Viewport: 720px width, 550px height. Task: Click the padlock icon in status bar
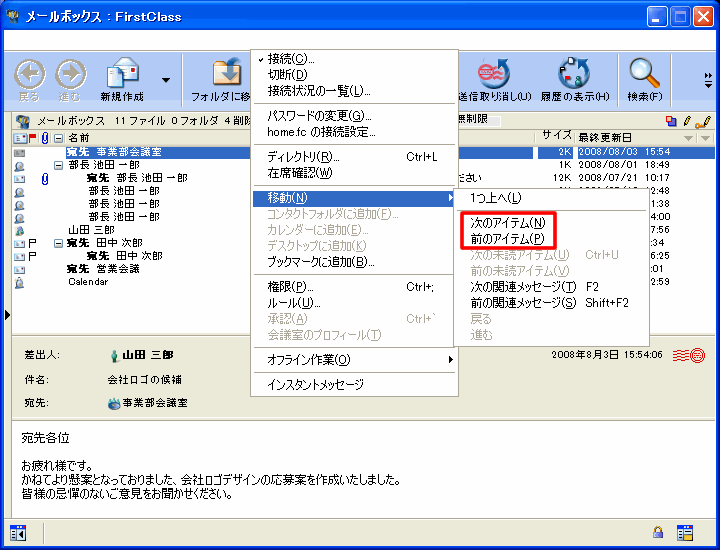click(658, 532)
